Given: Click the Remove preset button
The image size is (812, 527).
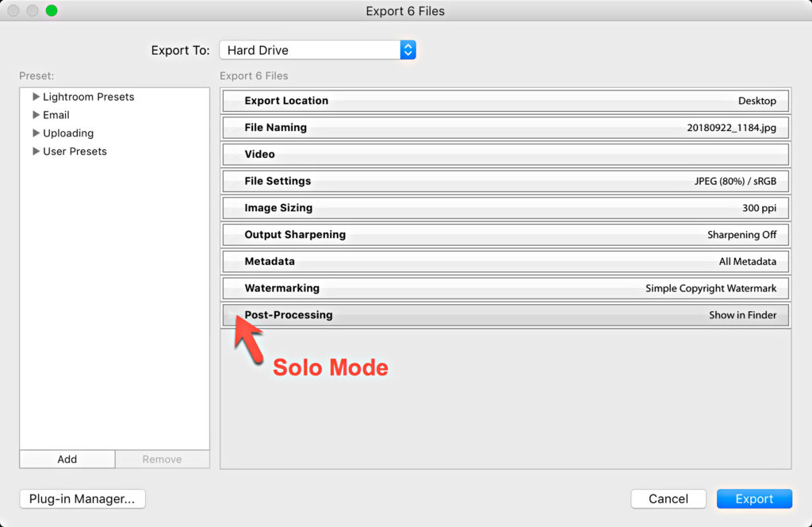Looking at the screenshot, I should [162, 459].
